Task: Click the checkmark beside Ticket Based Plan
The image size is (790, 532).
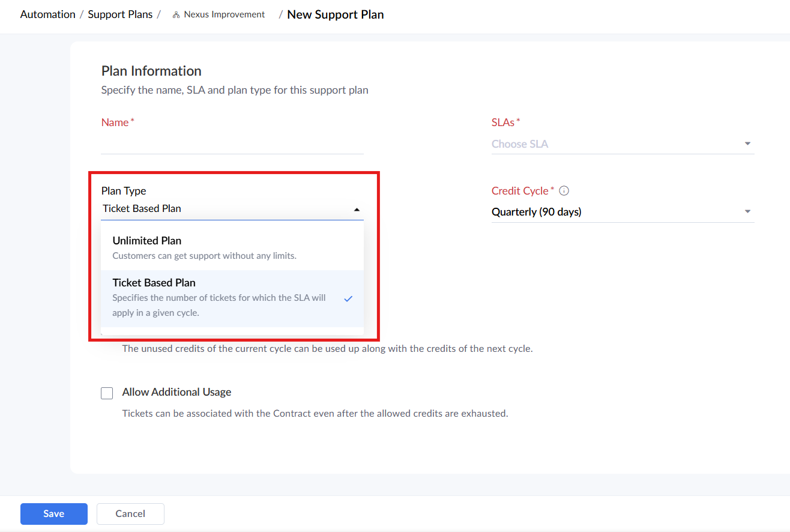Action: [x=348, y=298]
